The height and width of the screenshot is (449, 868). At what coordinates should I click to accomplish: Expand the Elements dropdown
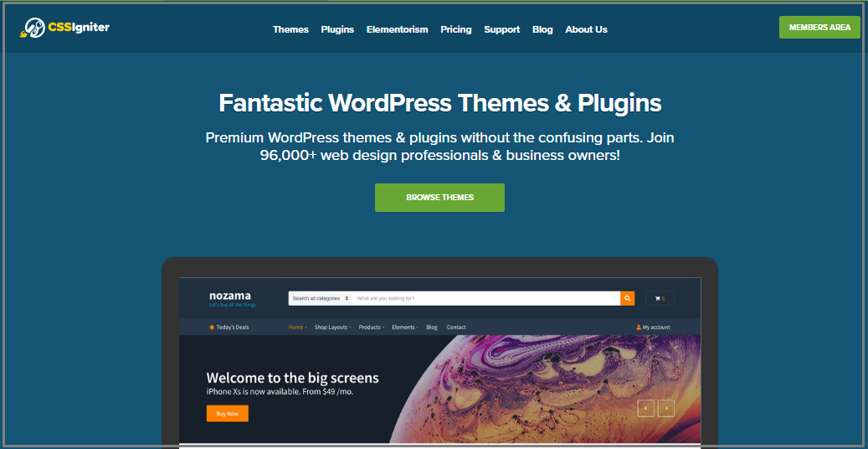tap(405, 327)
